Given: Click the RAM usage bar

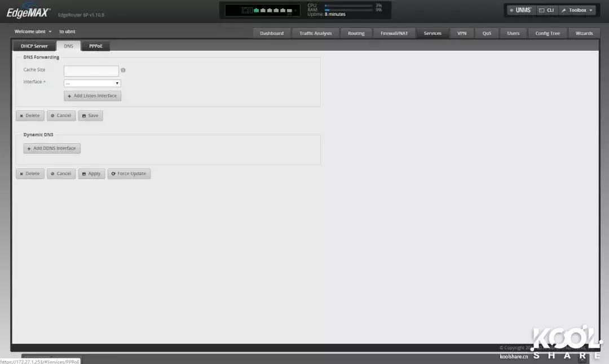Looking at the screenshot, I should (348, 10).
